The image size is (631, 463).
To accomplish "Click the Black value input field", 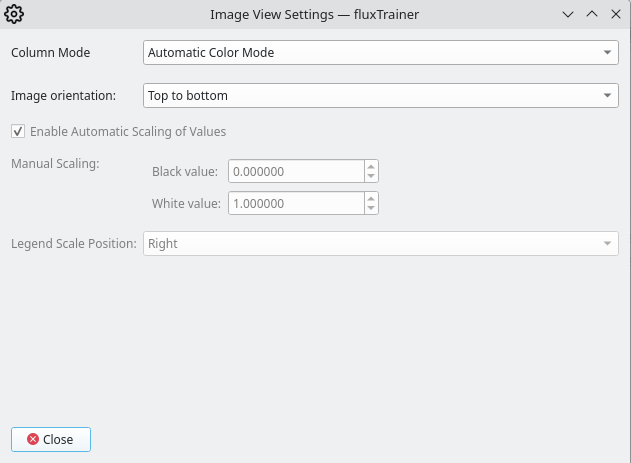I will [297, 171].
